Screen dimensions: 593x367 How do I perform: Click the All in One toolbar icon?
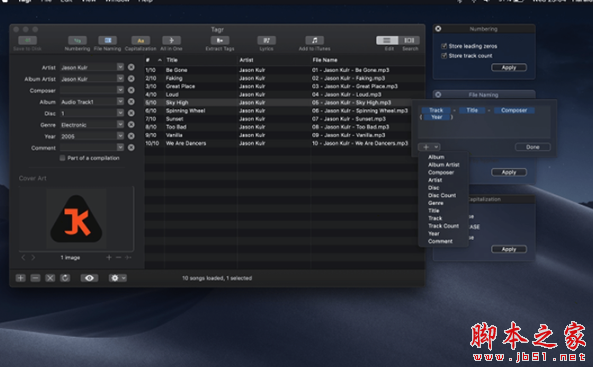(171, 40)
